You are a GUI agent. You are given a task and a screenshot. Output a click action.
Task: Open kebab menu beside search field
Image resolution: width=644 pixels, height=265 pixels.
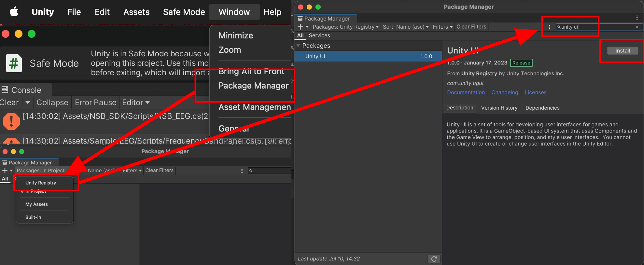(x=550, y=27)
